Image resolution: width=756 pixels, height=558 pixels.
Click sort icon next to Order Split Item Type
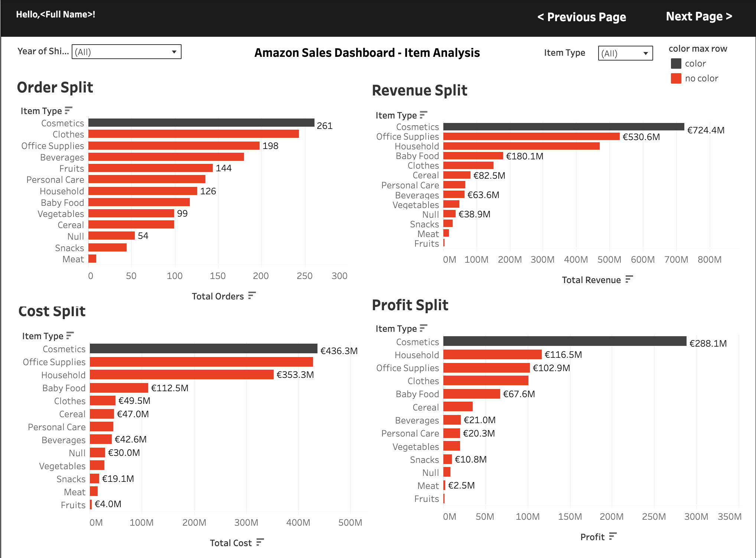68,110
